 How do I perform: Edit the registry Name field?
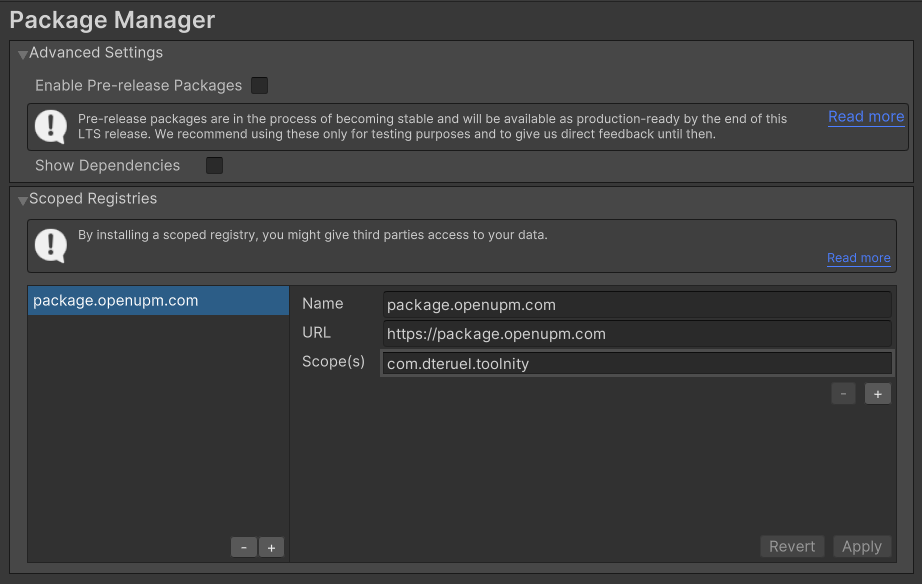pos(637,305)
